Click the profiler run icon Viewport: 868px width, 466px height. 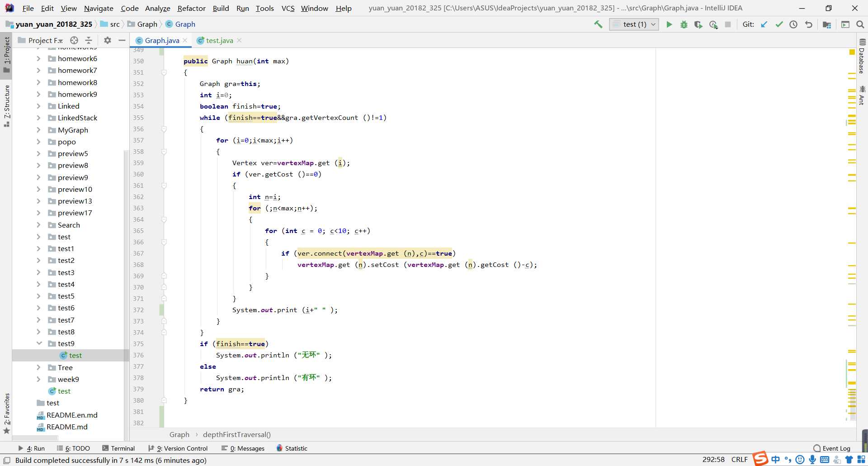click(x=713, y=24)
